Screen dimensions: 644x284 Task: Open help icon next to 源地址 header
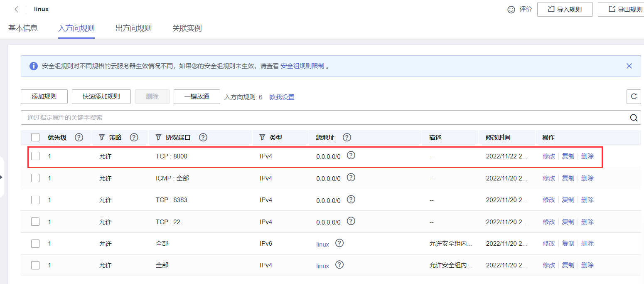pyautogui.click(x=347, y=137)
